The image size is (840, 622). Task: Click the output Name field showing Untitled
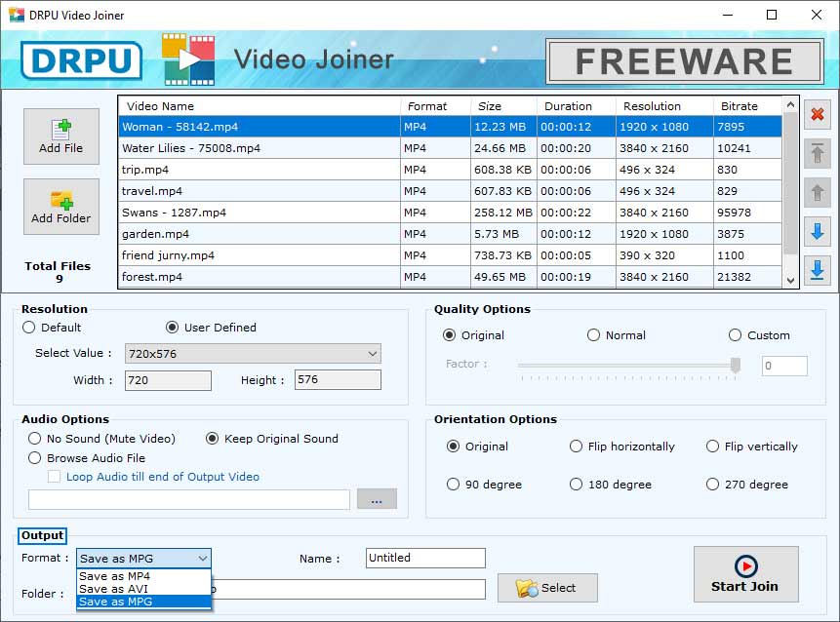[426, 558]
